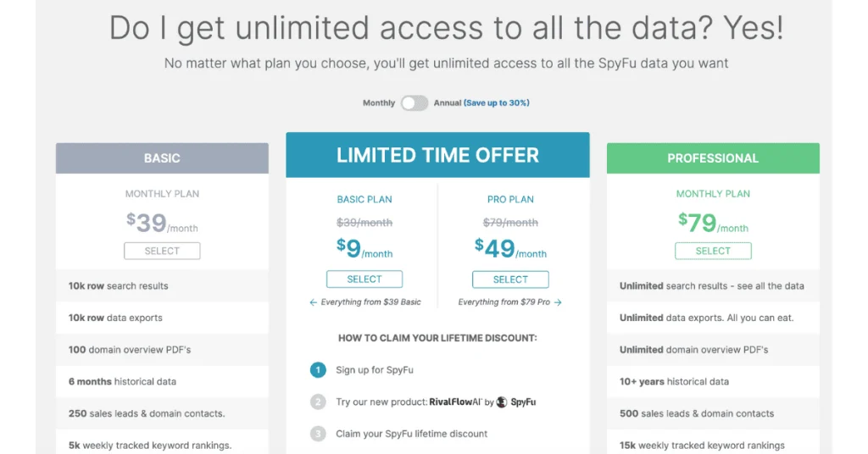Click the Everything from $39 Basic text
The image size is (868, 454).
click(370, 302)
